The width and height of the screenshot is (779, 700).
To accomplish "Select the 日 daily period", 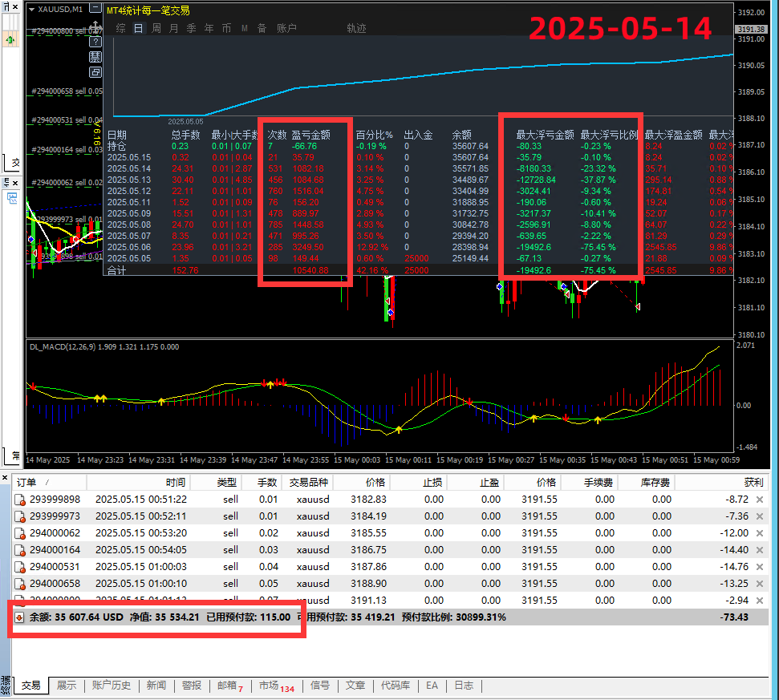I will 139,28.
